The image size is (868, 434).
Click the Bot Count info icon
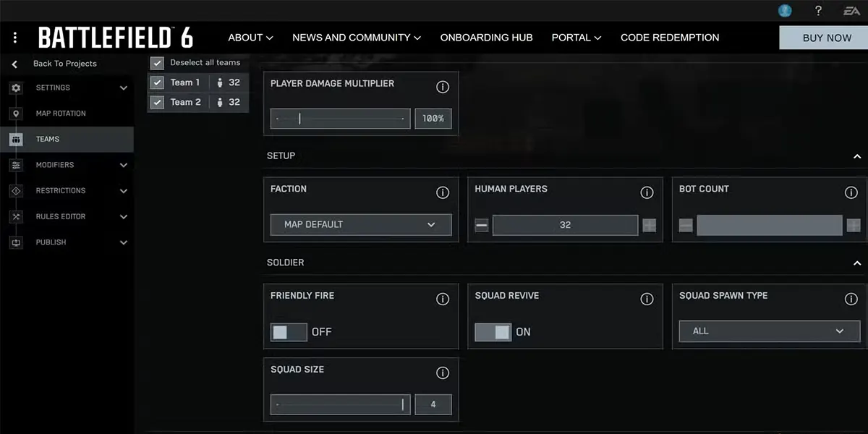tap(851, 192)
